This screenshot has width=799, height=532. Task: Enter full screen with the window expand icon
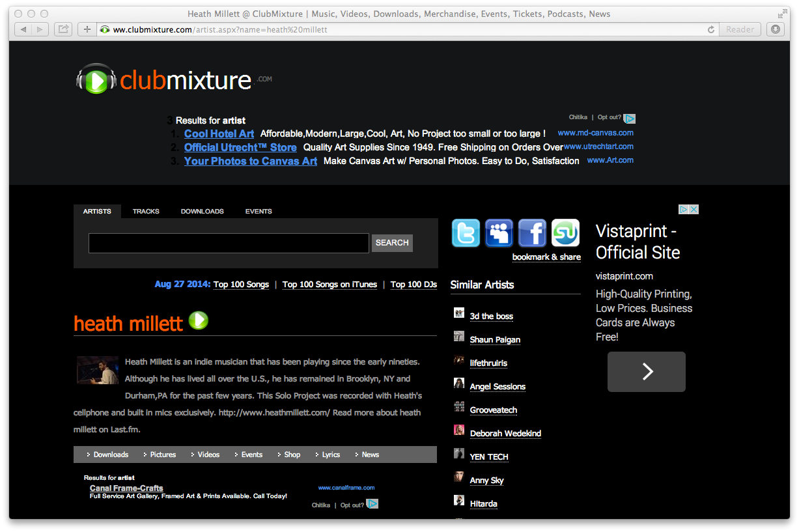[x=782, y=14]
